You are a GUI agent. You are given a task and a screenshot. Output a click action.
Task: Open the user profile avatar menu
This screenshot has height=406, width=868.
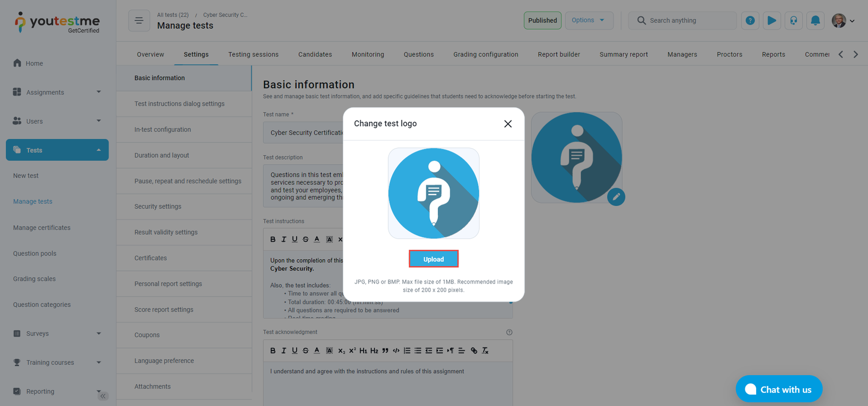(x=843, y=21)
